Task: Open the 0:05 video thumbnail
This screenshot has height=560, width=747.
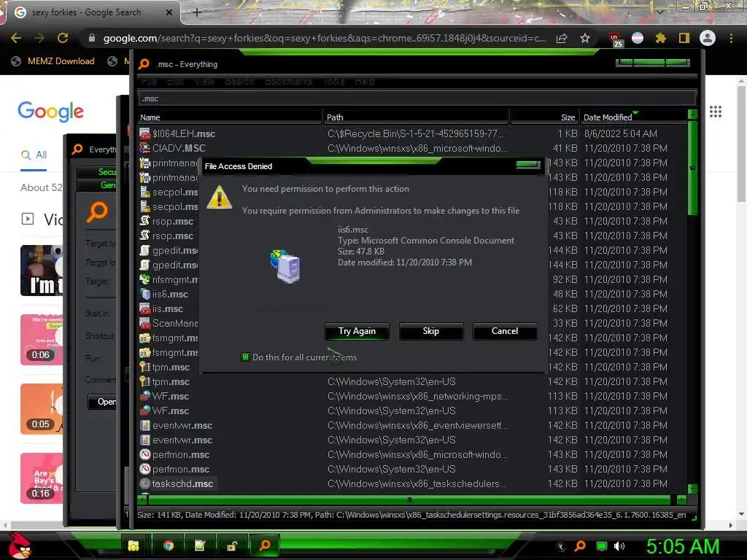Action: pyautogui.click(x=42, y=409)
